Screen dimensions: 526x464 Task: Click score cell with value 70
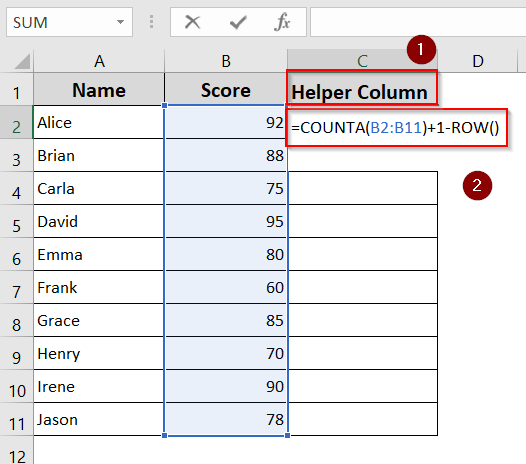tap(226, 353)
